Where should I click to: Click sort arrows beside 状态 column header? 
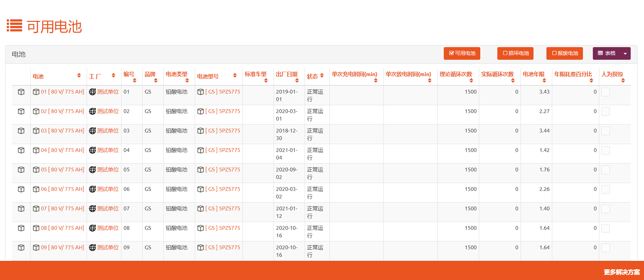[322, 75]
